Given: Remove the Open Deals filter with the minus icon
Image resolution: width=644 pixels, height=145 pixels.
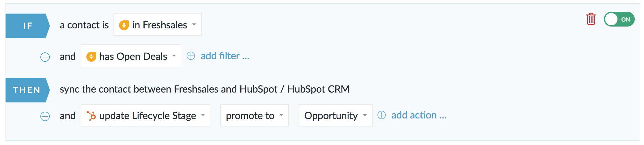Looking at the screenshot, I should coord(45,57).
